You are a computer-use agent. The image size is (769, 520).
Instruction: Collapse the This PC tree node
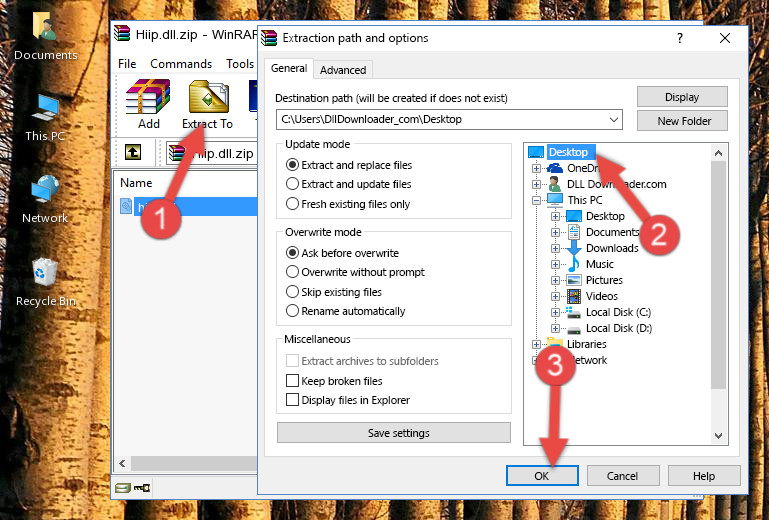click(536, 200)
